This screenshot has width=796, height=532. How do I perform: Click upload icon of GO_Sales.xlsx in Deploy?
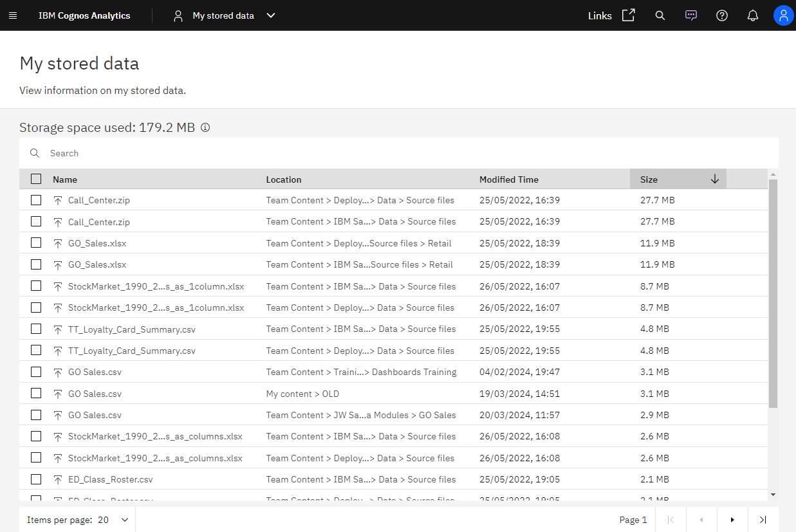tap(58, 243)
